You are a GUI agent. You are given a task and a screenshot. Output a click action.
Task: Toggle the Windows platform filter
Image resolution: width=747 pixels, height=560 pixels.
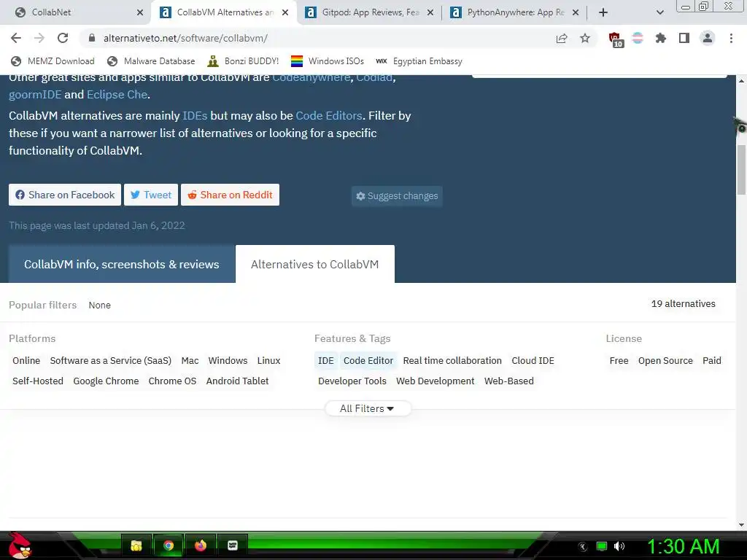tap(228, 360)
